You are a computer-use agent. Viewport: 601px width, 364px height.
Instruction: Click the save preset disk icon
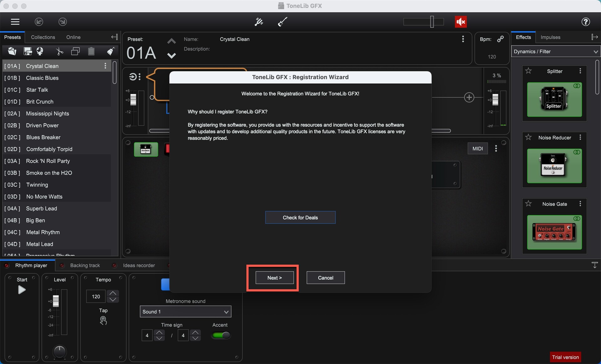[28, 51]
